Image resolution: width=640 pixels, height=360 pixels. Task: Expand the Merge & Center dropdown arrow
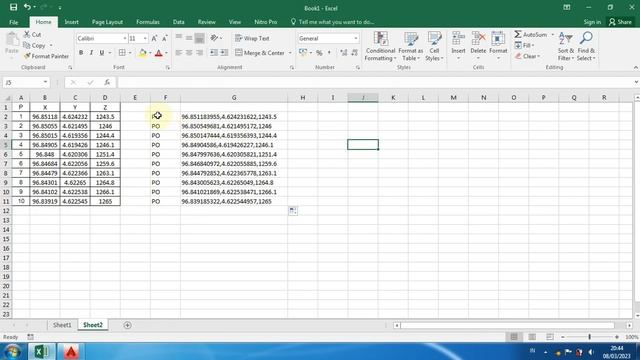(290, 53)
